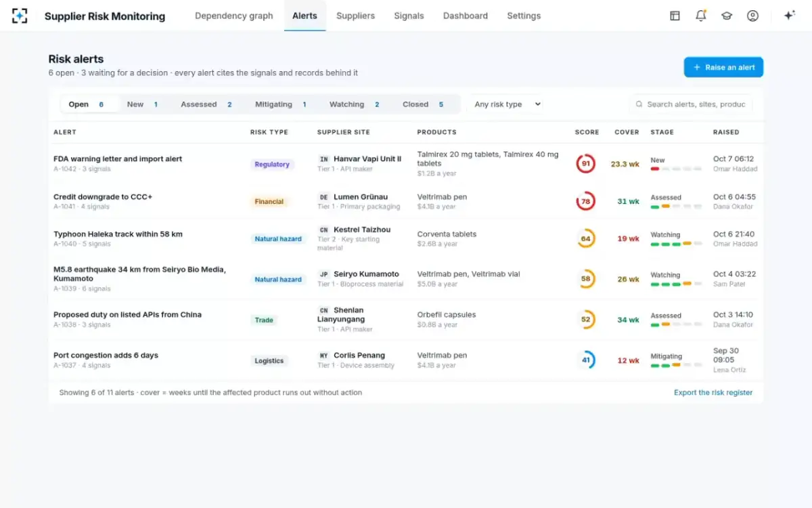Go to the Suppliers tab
812x508 pixels.
[x=355, y=16]
